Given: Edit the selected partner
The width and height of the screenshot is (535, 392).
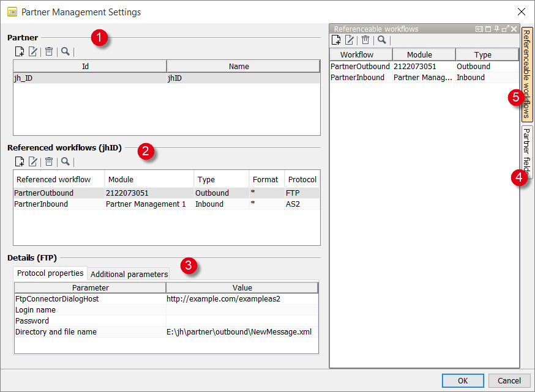Looking at the screenshot, I should 32,51.
